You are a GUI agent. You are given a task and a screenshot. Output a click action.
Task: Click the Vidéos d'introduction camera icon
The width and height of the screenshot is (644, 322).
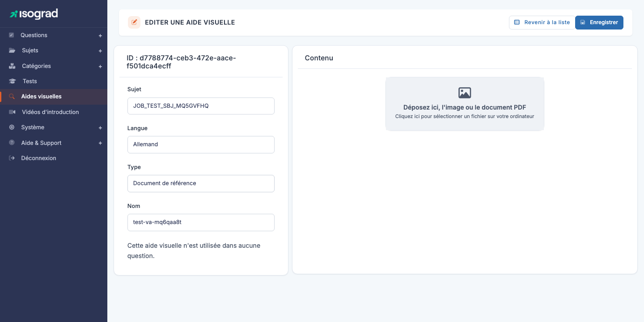click(12, 112)
